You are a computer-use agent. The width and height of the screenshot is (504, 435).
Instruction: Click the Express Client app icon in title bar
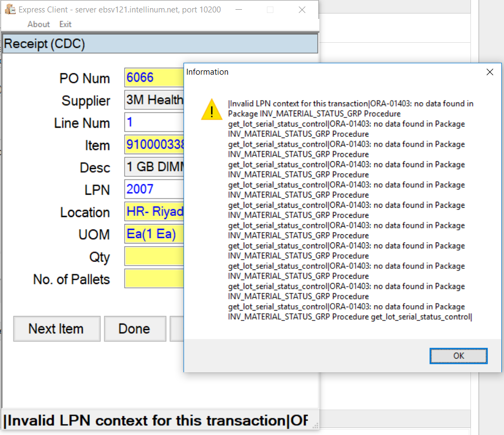(x=10, y=9)
